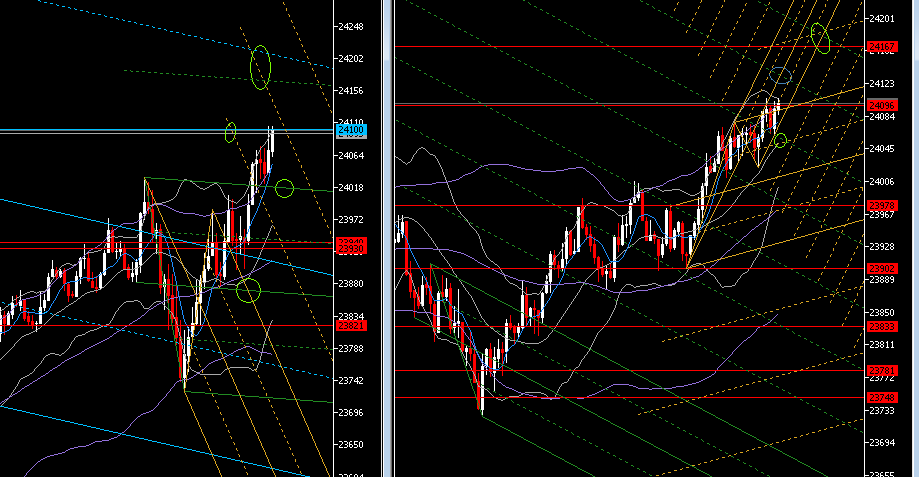Click the 24084 price label in right chart

pos(882,117)
